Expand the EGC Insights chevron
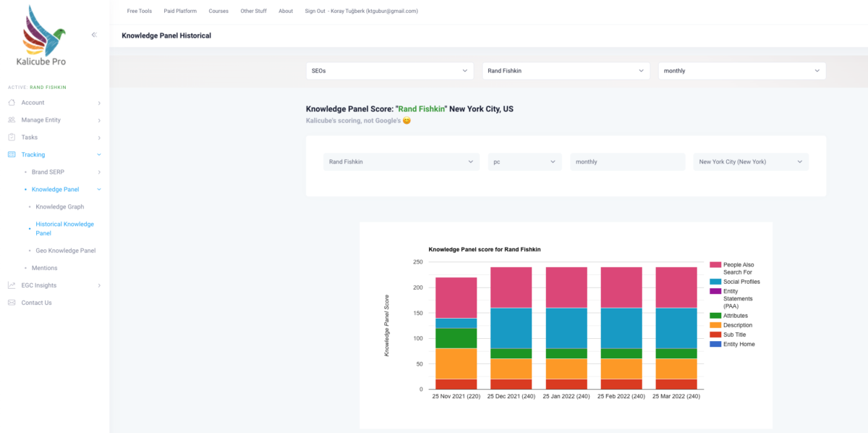 pos(99,285)
